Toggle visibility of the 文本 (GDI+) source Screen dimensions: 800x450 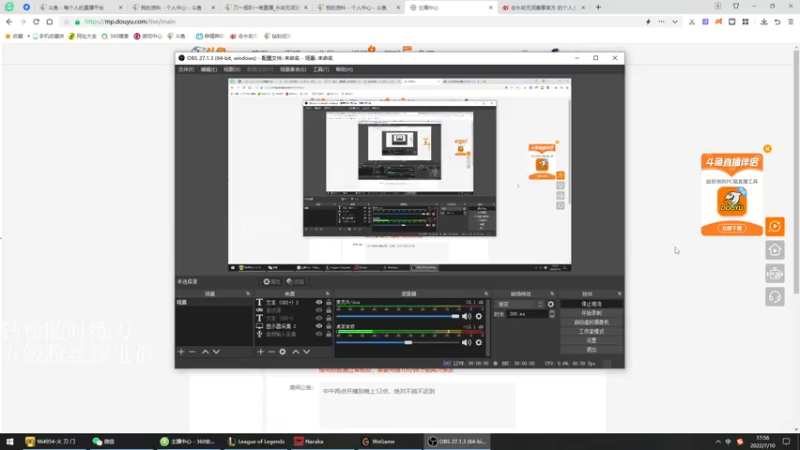(x=319, y=318)
